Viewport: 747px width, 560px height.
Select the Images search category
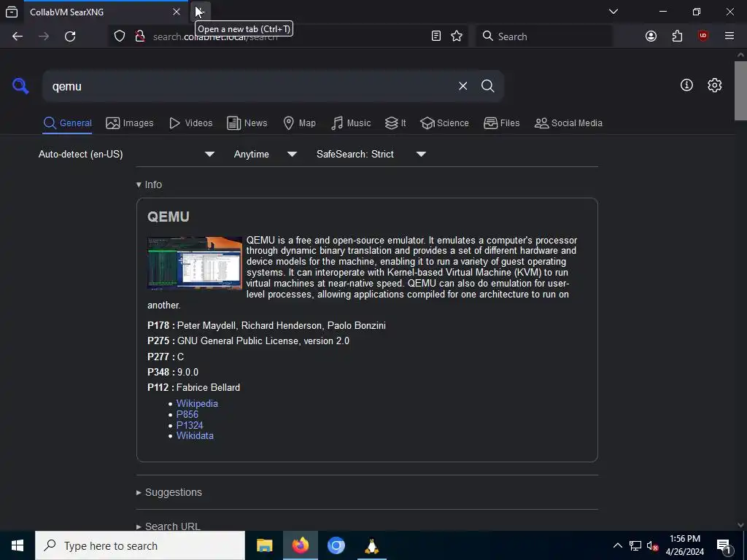[130, 123]
